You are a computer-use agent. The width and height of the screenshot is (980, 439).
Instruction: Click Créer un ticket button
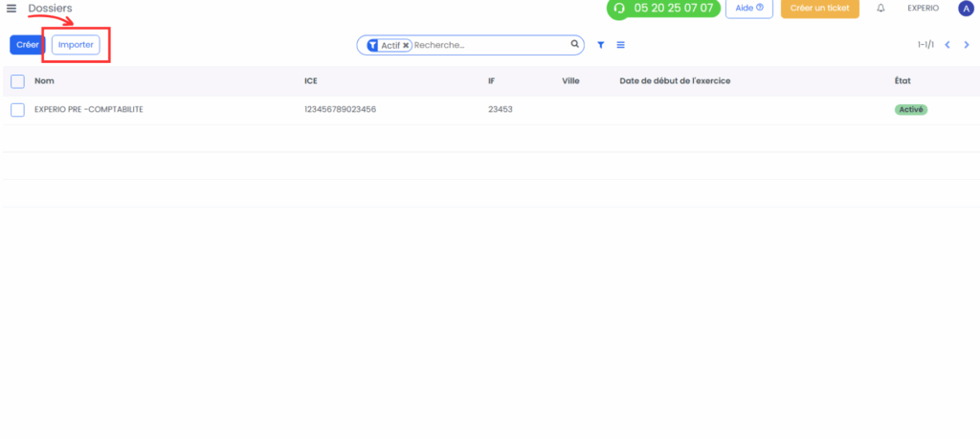[x=819, y=8]
